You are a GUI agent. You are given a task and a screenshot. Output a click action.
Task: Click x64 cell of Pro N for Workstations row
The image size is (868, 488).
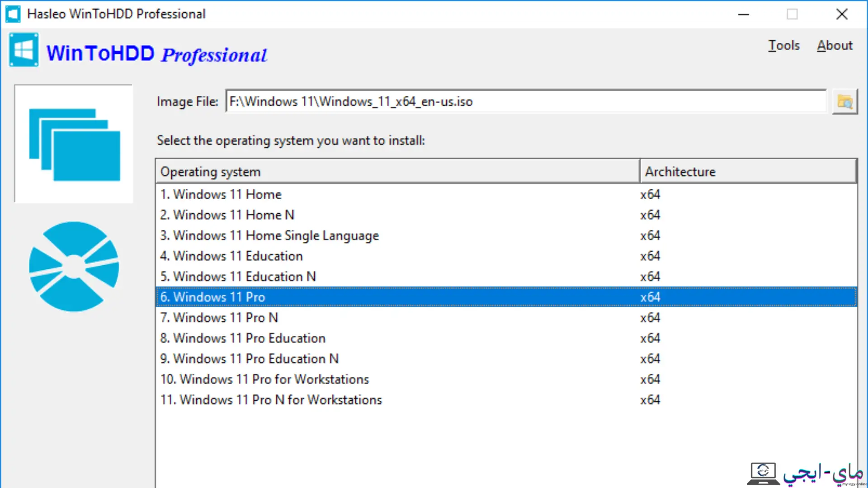pos(650,400)
